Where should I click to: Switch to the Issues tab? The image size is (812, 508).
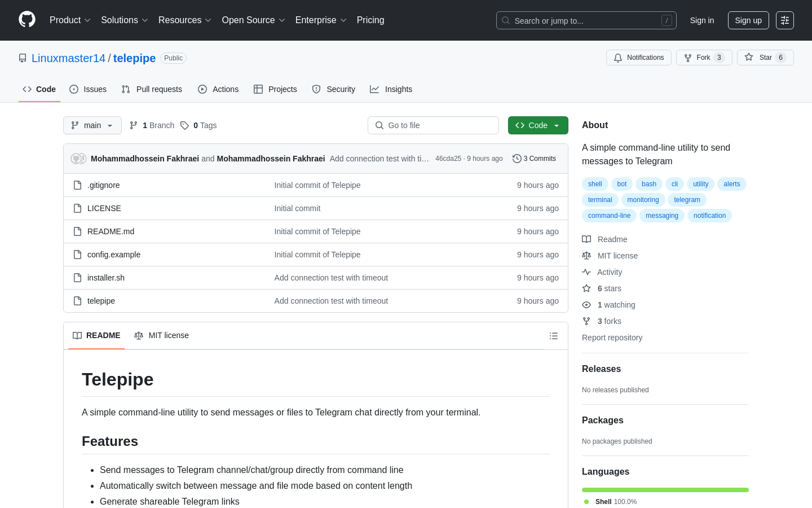pos(88,89)
